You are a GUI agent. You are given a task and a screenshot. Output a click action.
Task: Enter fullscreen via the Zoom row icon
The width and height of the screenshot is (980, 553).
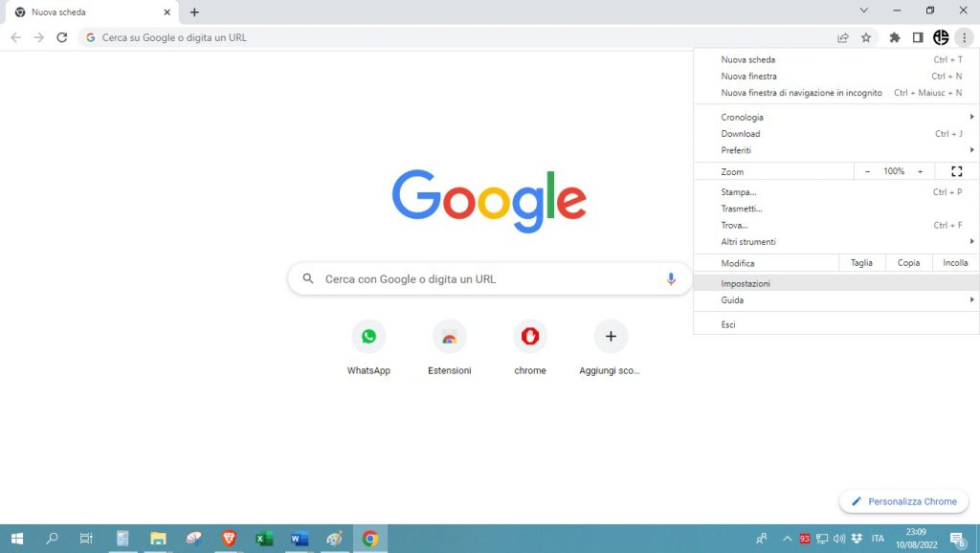coord(956,171)
